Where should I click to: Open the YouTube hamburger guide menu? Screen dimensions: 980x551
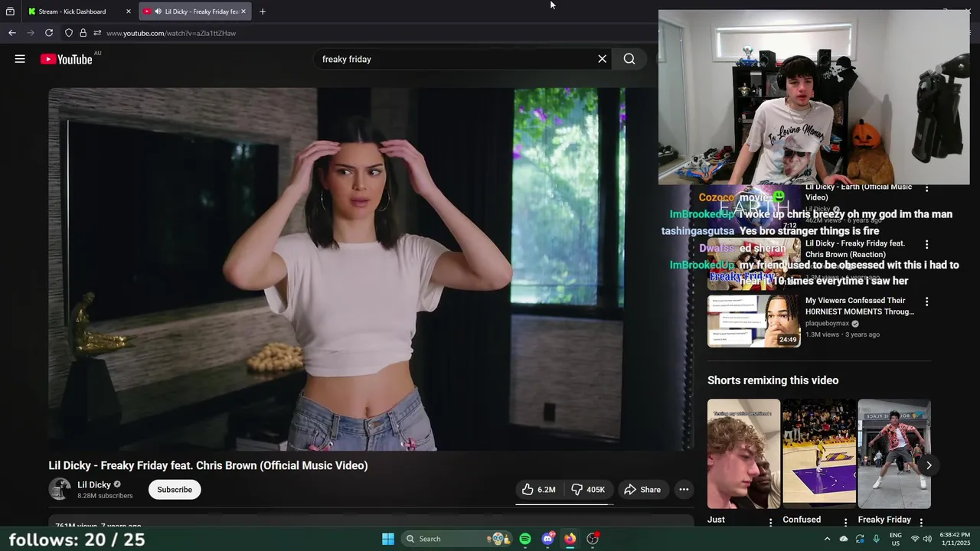click(20, 59)
